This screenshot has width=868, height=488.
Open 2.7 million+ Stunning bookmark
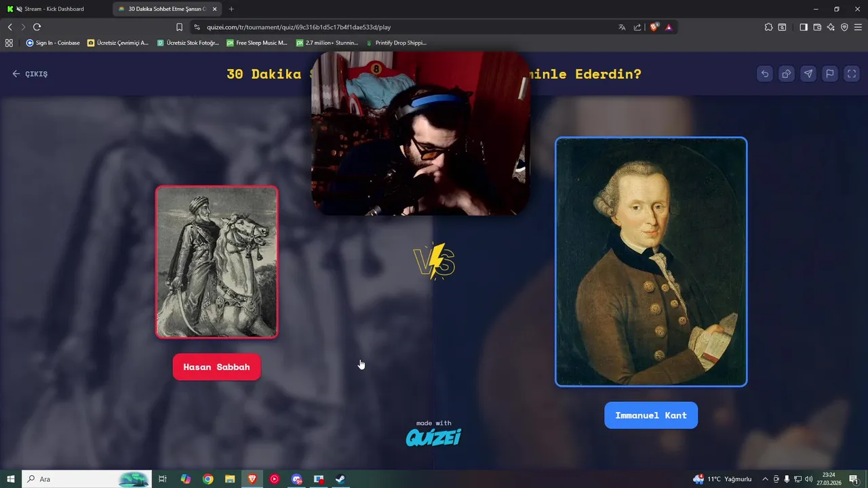point(327,43)
